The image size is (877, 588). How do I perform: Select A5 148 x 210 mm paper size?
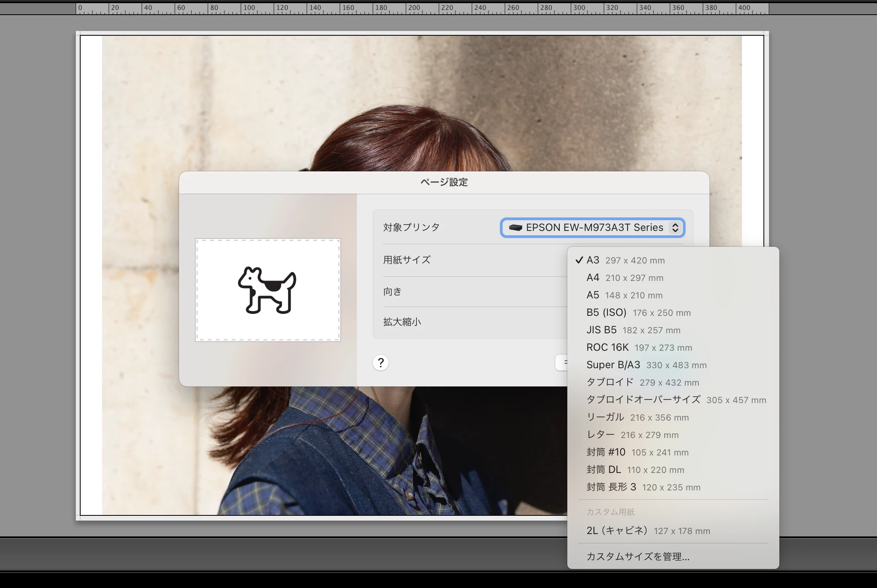pos(624,295)
